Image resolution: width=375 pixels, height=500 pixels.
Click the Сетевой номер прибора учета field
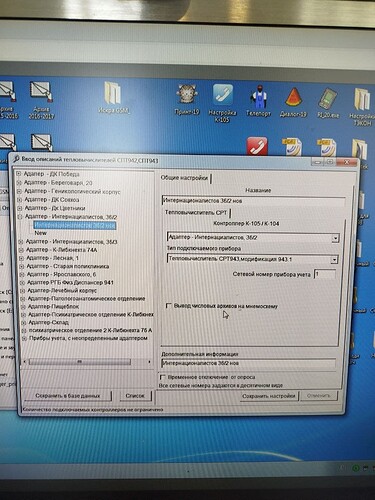(x=325, y=274)
